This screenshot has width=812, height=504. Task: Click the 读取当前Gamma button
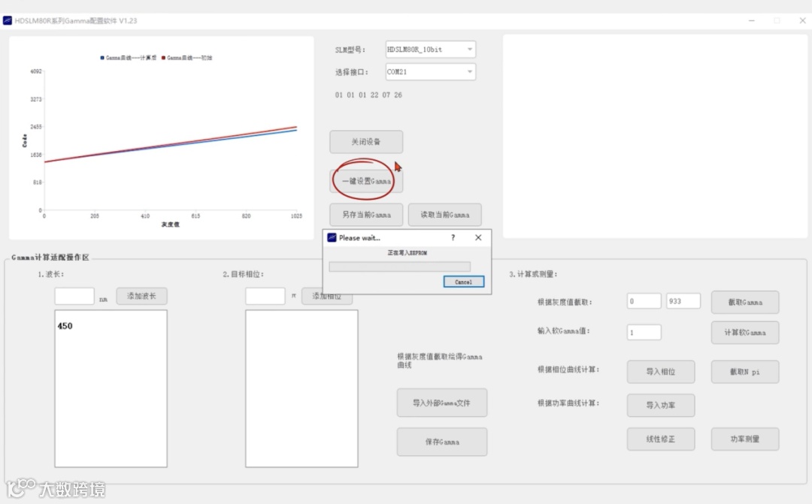445,215
